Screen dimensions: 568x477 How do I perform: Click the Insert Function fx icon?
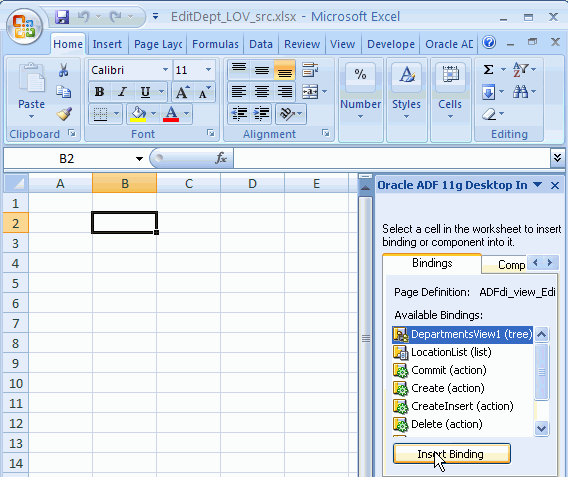coord(221,158)
